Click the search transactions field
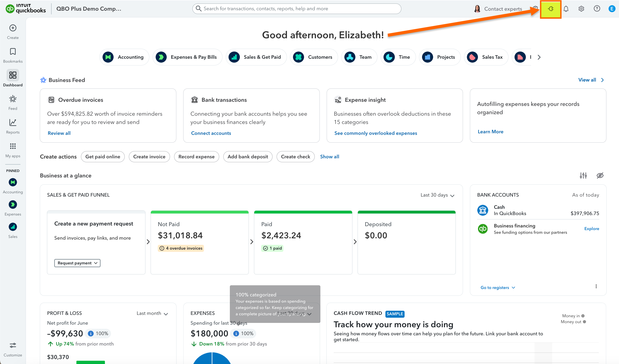 pyautogui.click(x=296, y=9)
